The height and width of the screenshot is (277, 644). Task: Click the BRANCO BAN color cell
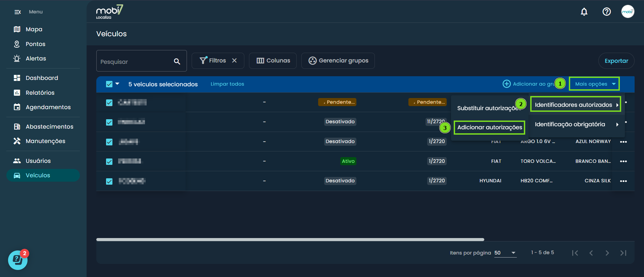coord(593,161)
